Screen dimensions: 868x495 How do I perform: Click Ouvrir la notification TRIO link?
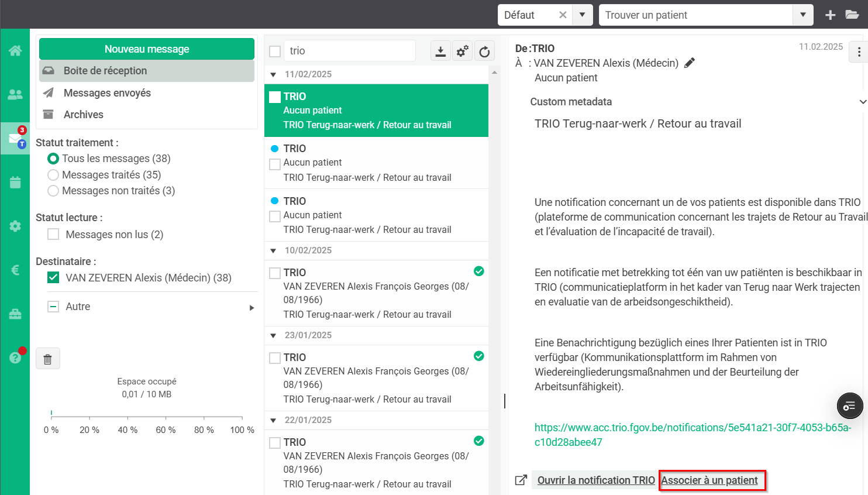tap(596, 480)
